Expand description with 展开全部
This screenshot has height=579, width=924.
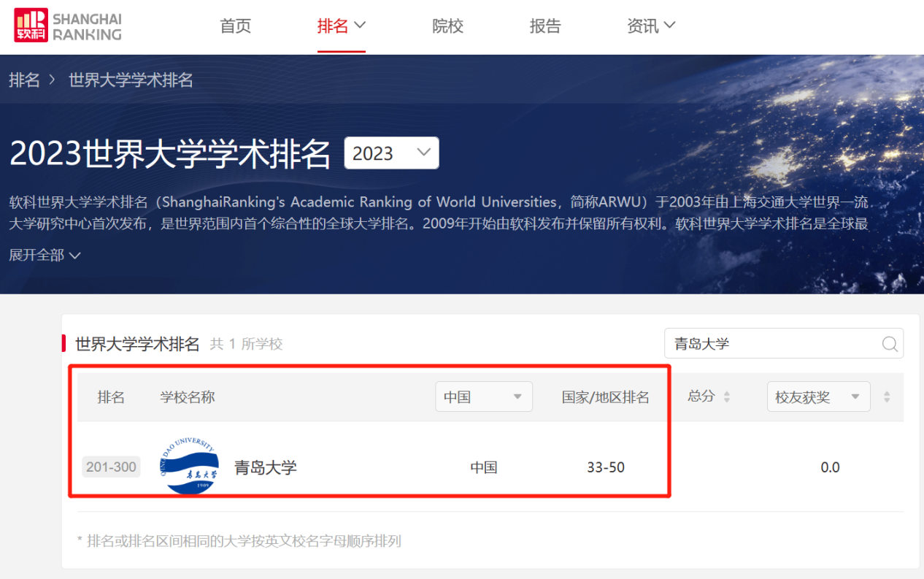click(x=45, y=255)
